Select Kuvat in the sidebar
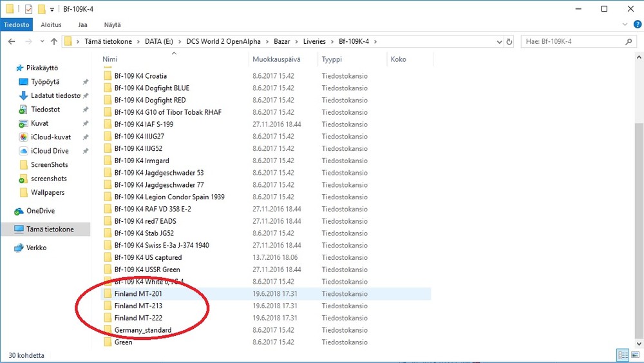Viewport: 644px width, 363px height. pos(39,123)
